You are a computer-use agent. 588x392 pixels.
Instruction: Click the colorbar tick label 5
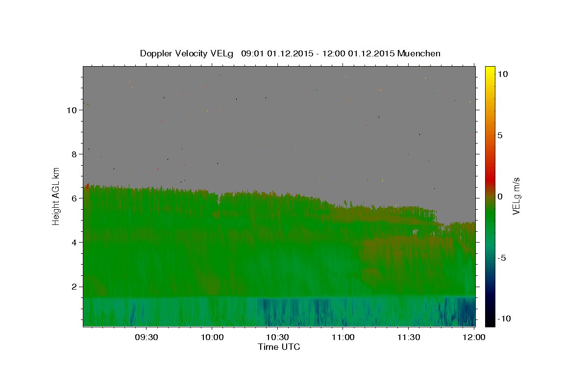500,135
